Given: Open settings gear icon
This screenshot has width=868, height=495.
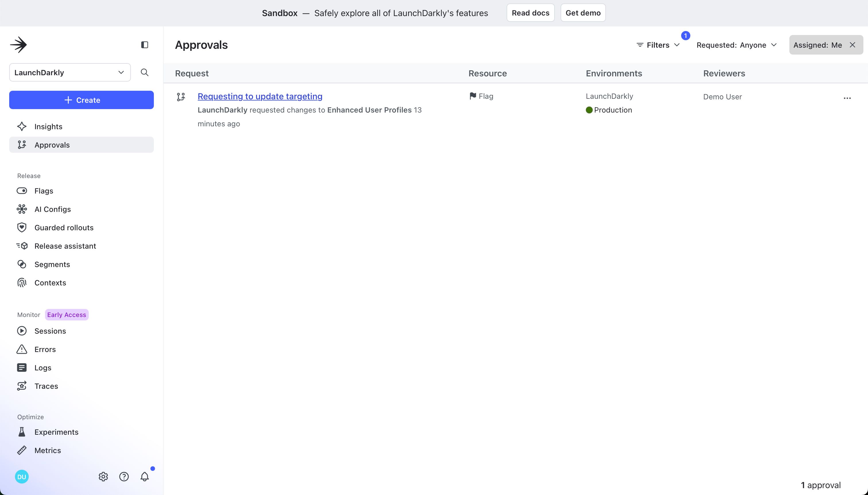Looking at the screenshot, I should (103, 477).
